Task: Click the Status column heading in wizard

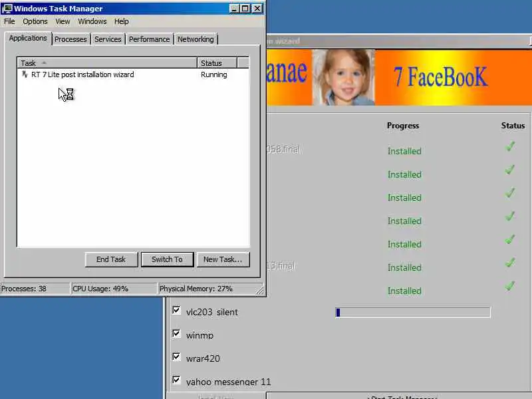Action: click(x=513, y=126)
